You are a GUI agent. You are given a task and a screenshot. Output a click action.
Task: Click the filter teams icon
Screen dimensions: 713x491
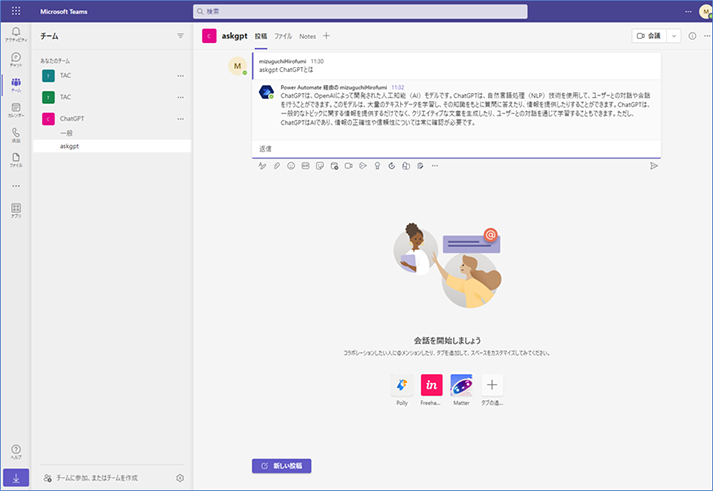[181, 36]
